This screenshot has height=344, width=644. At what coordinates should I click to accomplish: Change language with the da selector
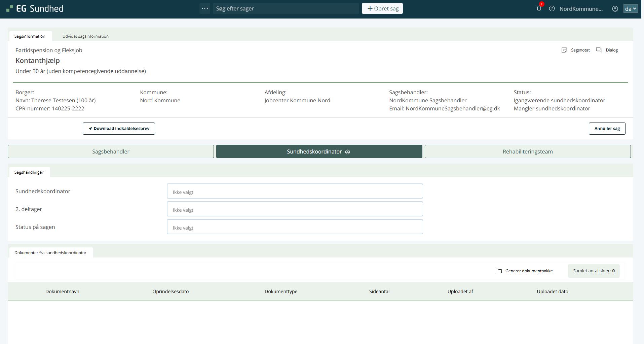click(631, 9)
